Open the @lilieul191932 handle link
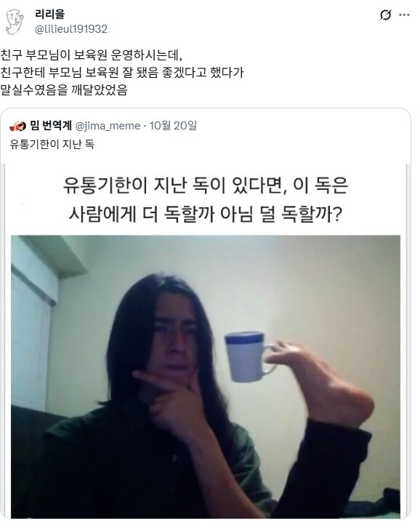This screenshot has height=531, width=420. [x=71, y=29]
